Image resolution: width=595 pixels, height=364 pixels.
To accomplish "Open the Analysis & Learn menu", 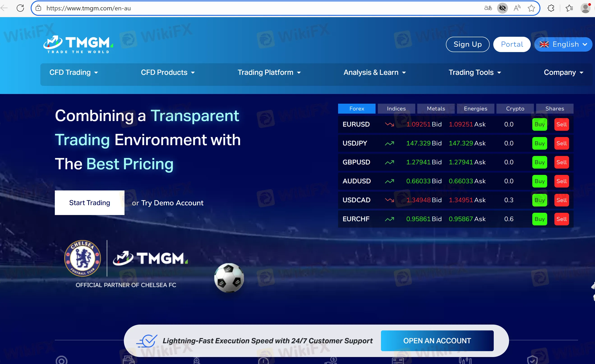I will [375, 72].
